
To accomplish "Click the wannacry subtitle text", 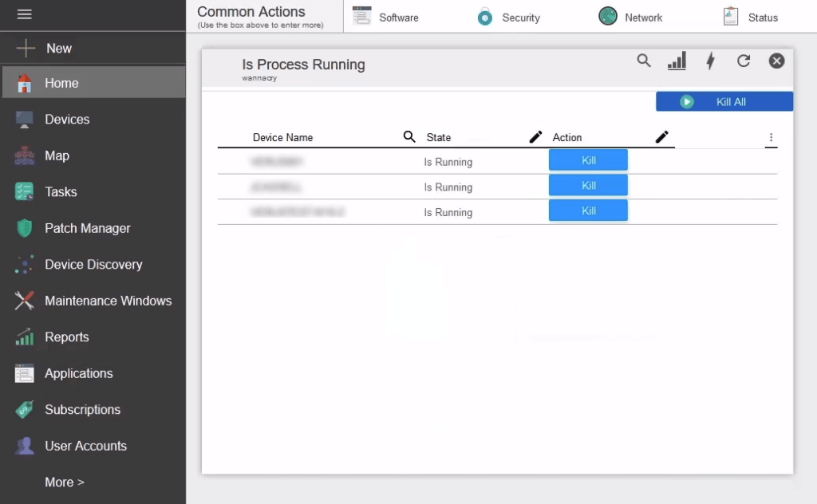I will 259,78.
